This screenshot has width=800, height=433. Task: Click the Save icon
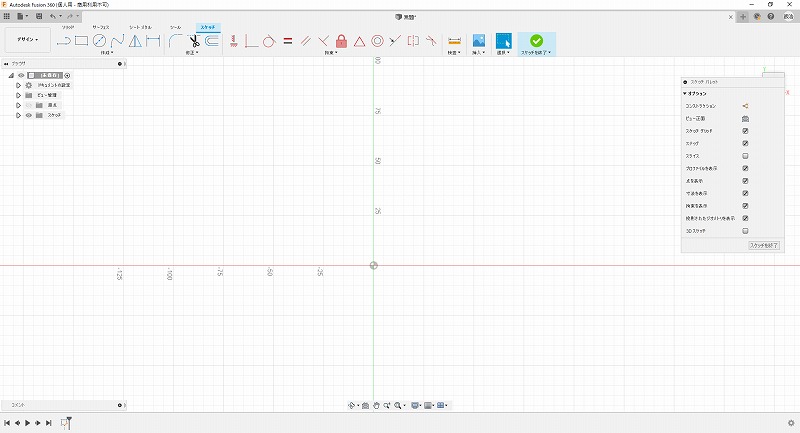[x=39, y=16]
